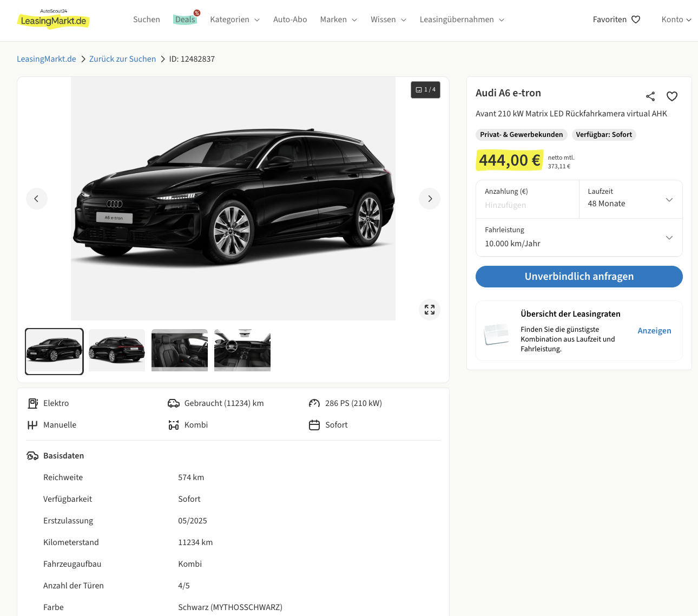Go to previous photo with left arrow
Image resolution: width=698 pixels, height=616 pixels.
[x=37, y=199]
